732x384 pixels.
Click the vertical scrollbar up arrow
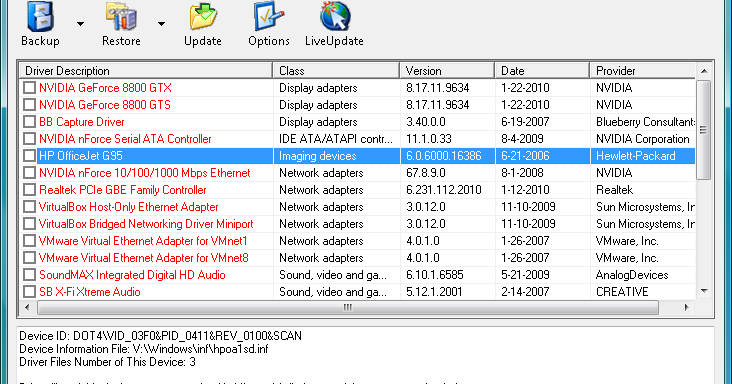click(704, 71)
